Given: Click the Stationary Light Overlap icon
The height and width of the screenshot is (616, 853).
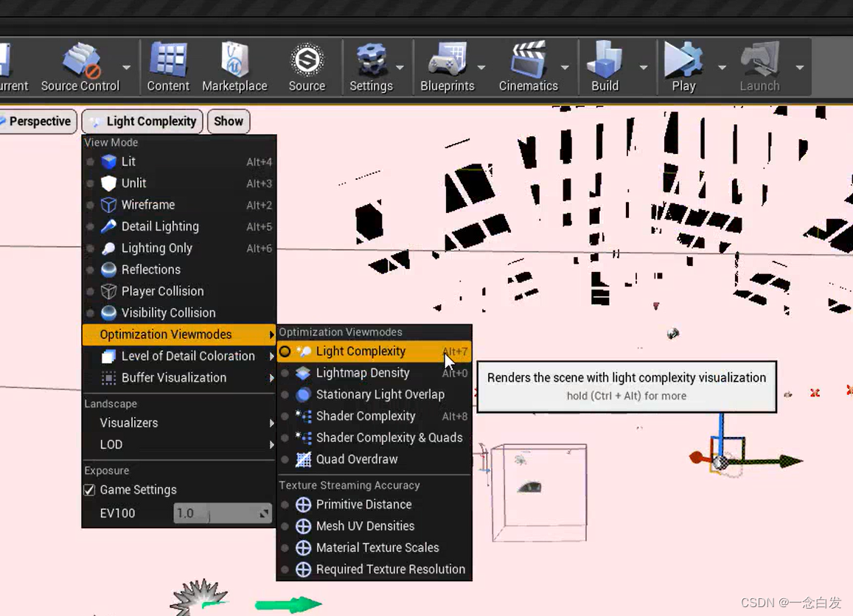Looking at the screenshot, I should (303, 395).
